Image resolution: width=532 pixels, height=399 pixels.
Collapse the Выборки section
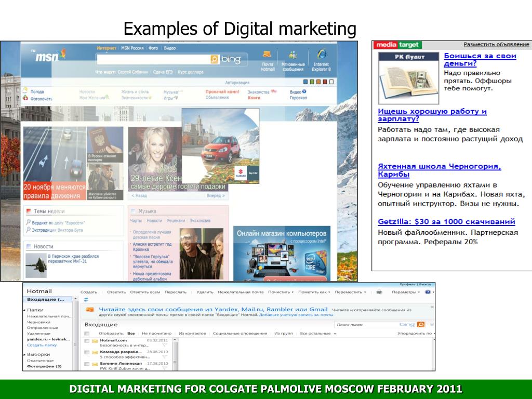point(24,354)
